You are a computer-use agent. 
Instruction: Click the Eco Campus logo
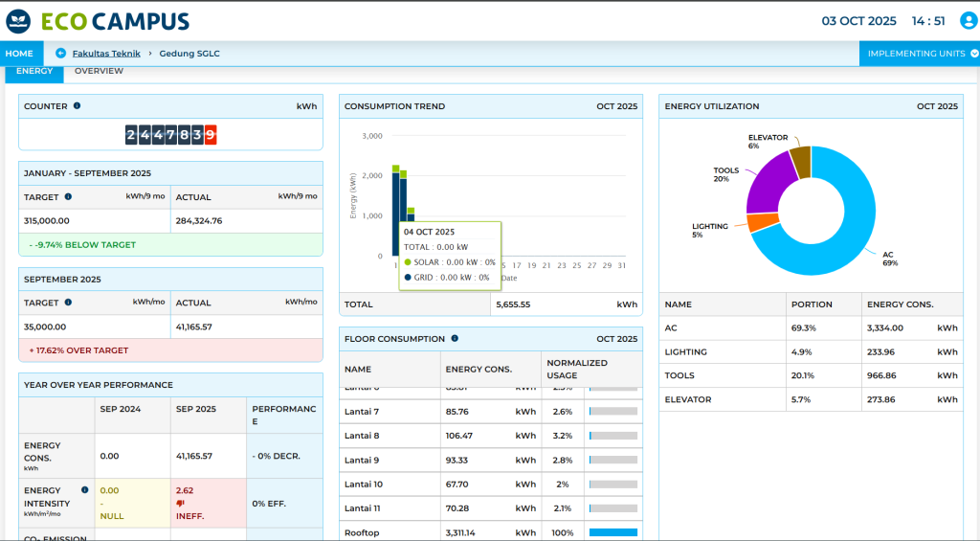pos(97,21)
